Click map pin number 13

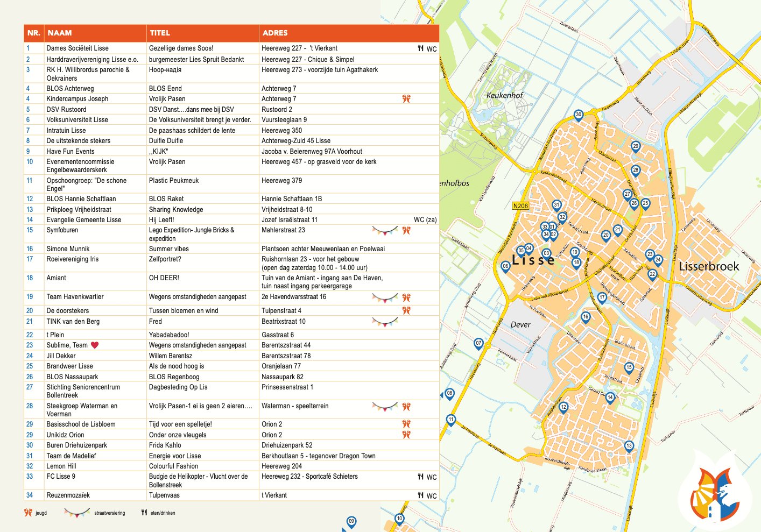[629, 446]
